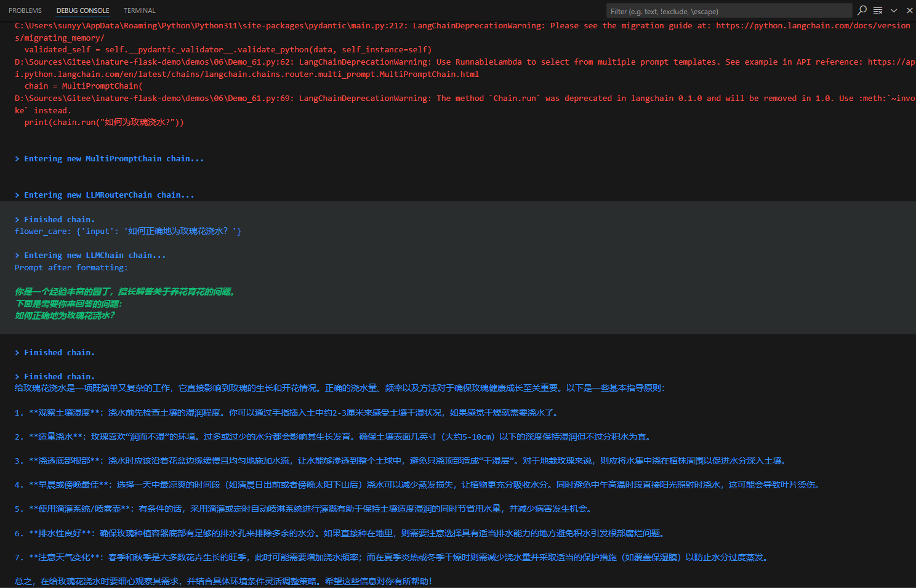Select the first green italic prompt line

[x=126, y=292]
